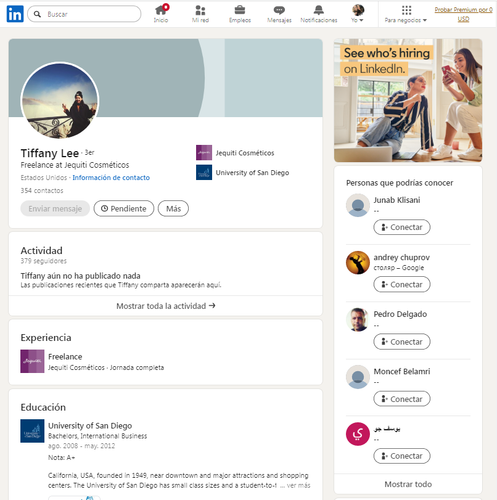
Task: Open the See who's hiring ad
Action: pyautogui.click(x=408, y=100)
